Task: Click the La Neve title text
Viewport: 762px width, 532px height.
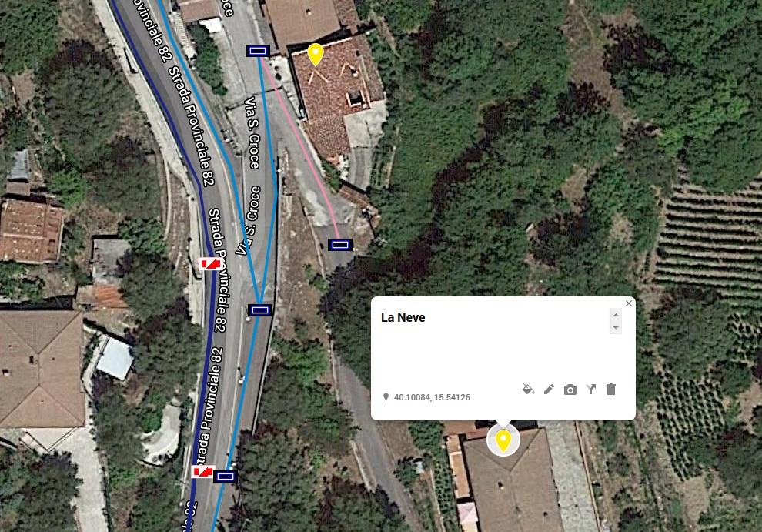Action: (403, 317)
